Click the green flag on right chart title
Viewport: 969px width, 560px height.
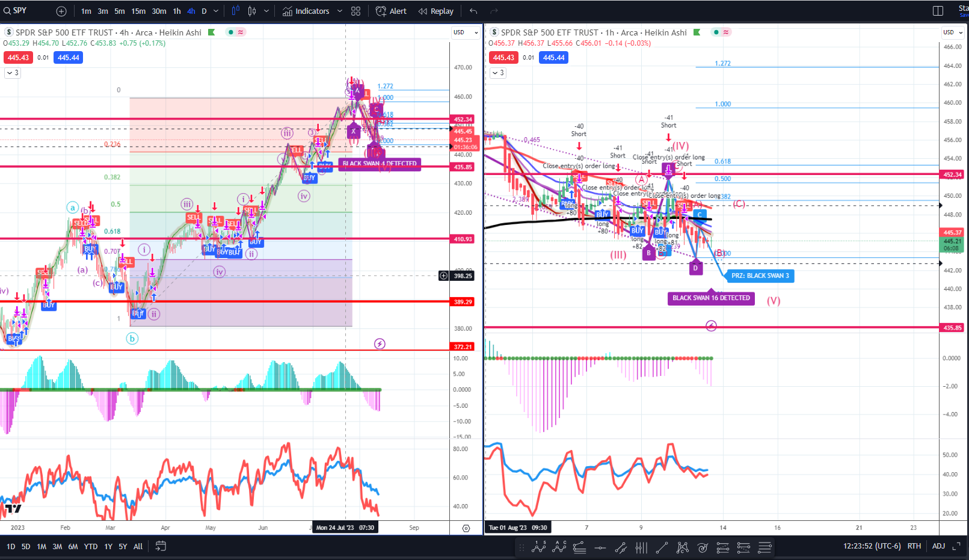coord(697,32)
